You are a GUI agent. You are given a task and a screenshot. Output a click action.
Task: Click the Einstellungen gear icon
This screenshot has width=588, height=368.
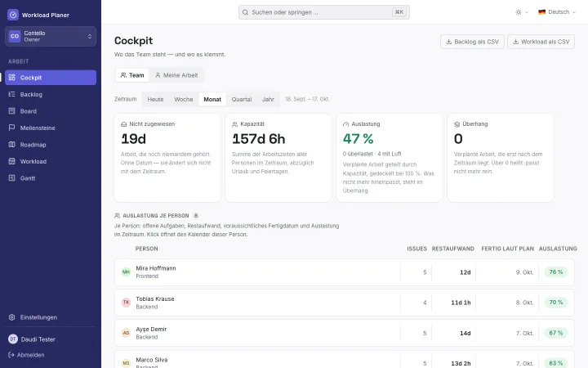12,317
